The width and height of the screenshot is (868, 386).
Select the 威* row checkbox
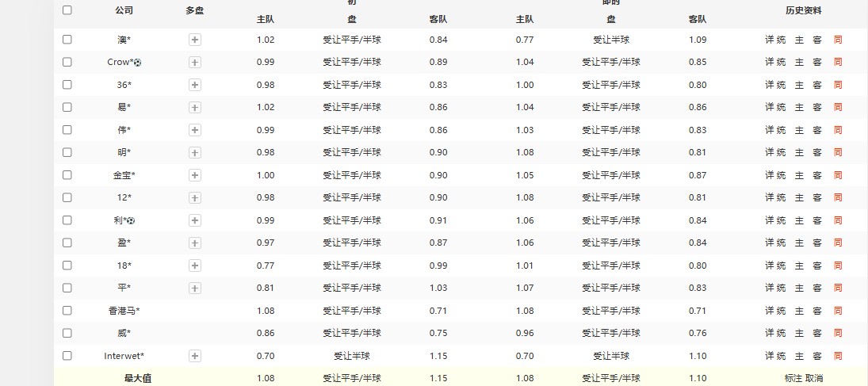[67, 333]
